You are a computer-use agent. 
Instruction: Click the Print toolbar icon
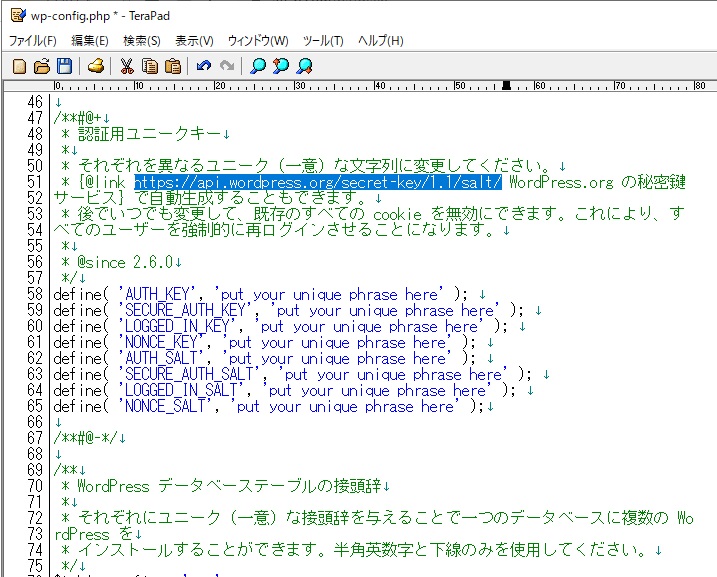(x=96, y=66)
